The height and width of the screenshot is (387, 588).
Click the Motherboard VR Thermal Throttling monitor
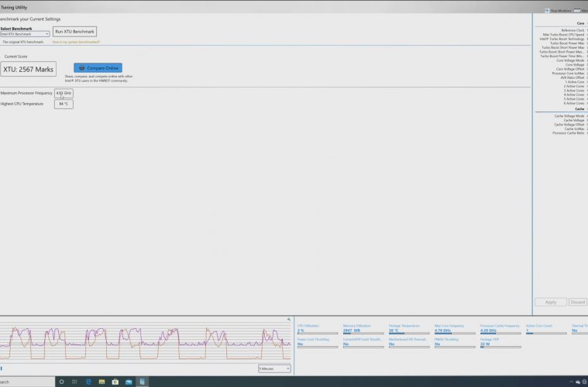point(409,343)
